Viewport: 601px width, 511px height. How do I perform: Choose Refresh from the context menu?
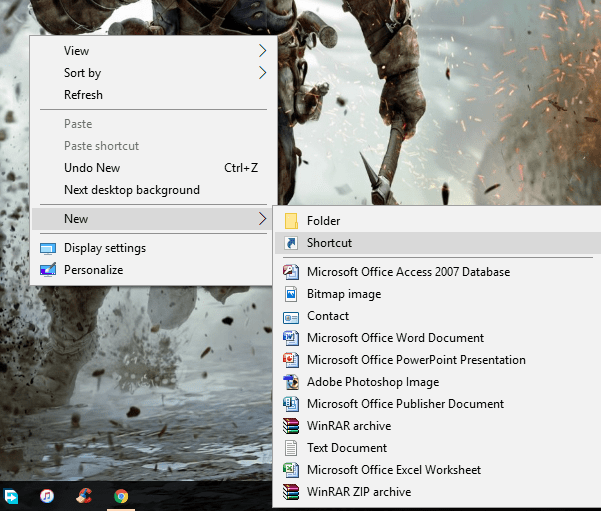pos(153,95)
